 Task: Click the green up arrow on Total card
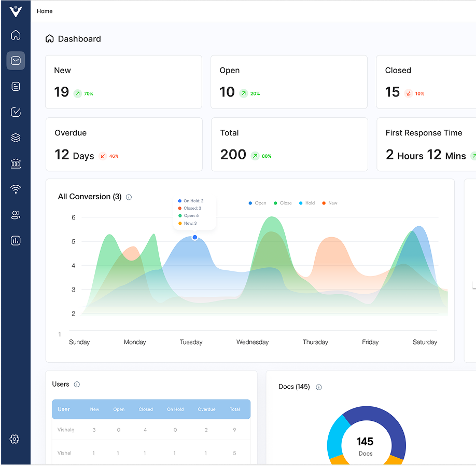pos(255,156)
